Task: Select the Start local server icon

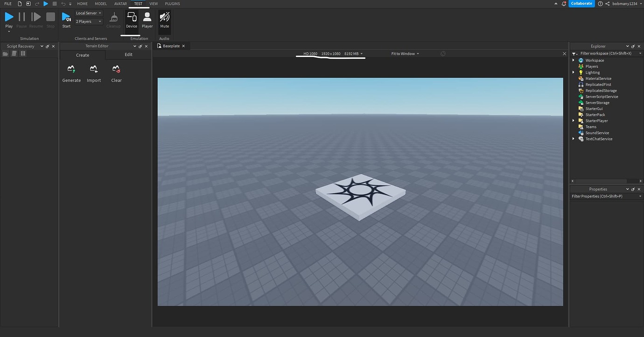Action: click(66, 17)
